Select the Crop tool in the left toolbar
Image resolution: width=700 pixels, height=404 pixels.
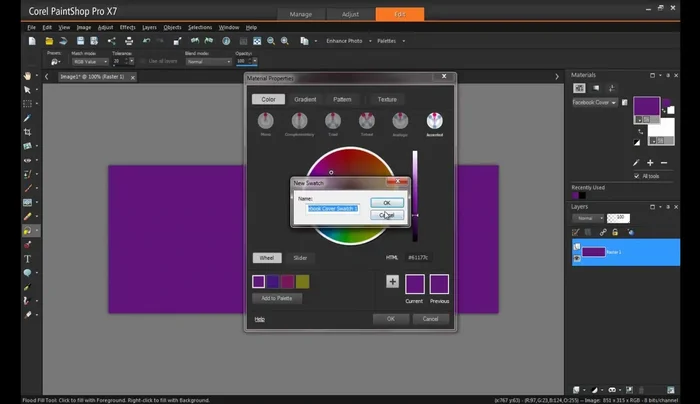[28, 132]
